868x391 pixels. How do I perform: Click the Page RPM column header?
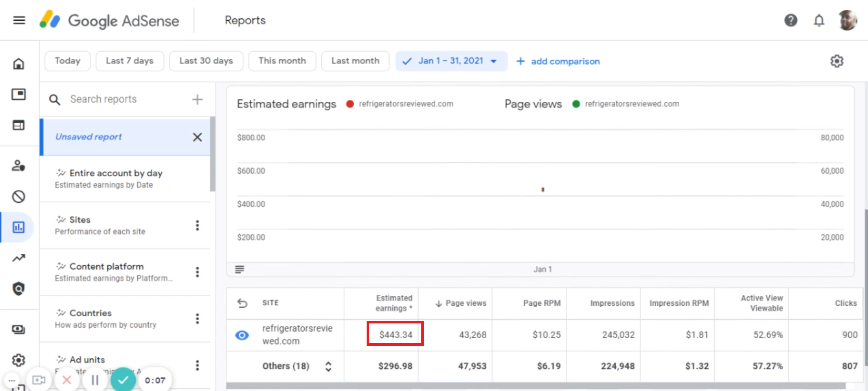542,303
